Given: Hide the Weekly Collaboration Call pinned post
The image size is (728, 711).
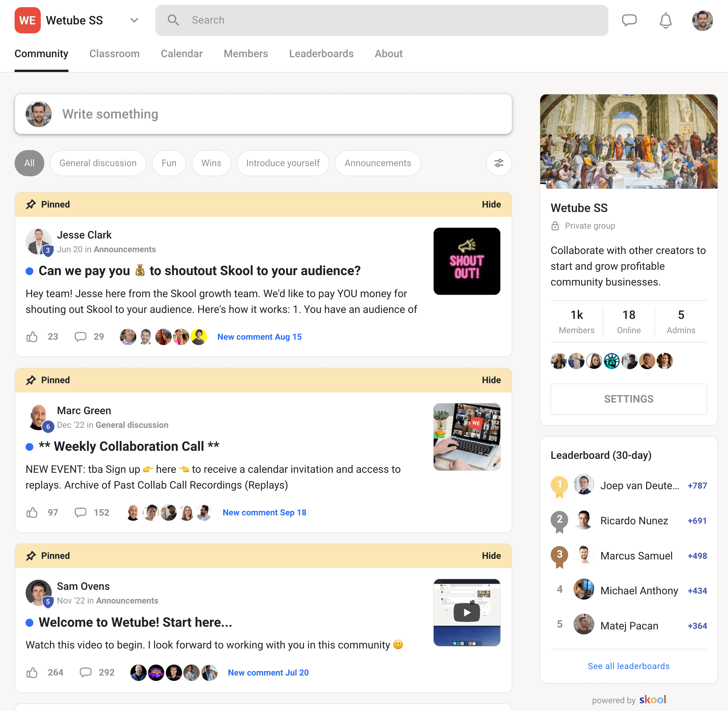Looking at the screenshot, I should (x=491, y=380).
